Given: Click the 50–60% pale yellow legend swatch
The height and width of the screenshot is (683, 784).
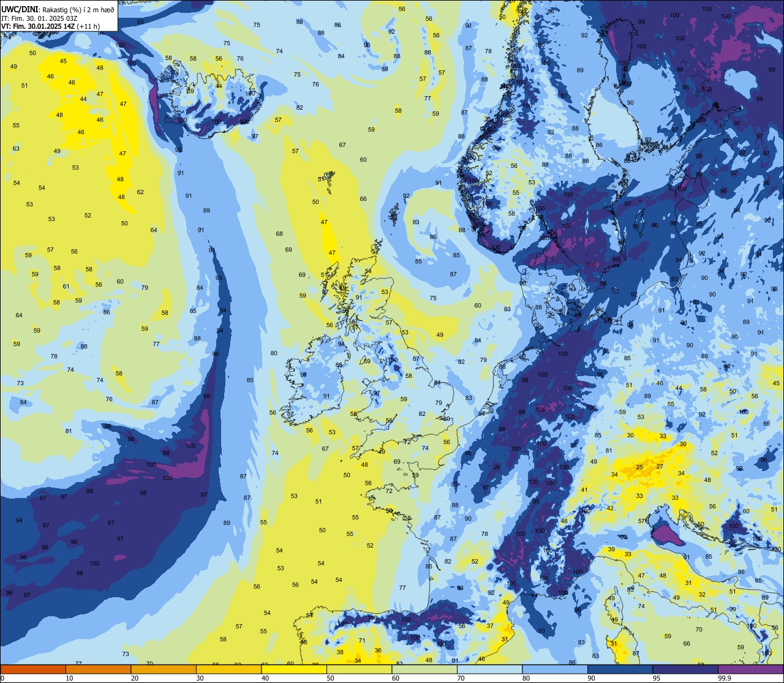Looking at the screenshot, I should coord(359,669).
